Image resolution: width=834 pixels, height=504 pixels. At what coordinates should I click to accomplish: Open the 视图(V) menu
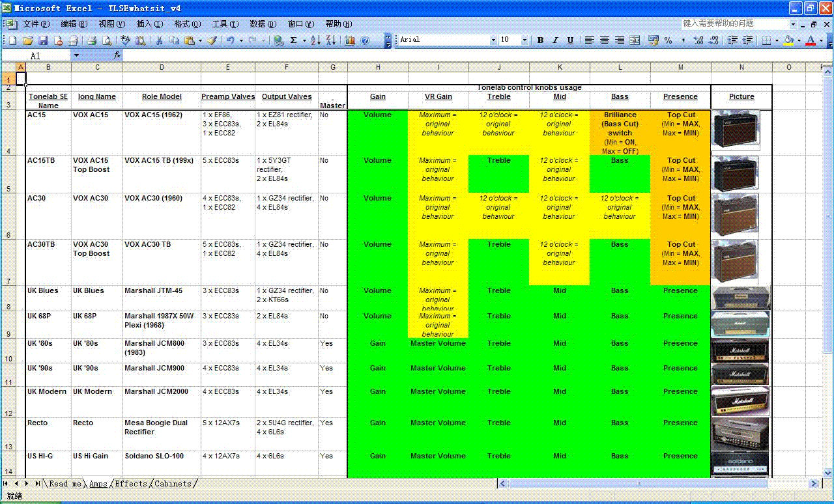pos(111,24)
